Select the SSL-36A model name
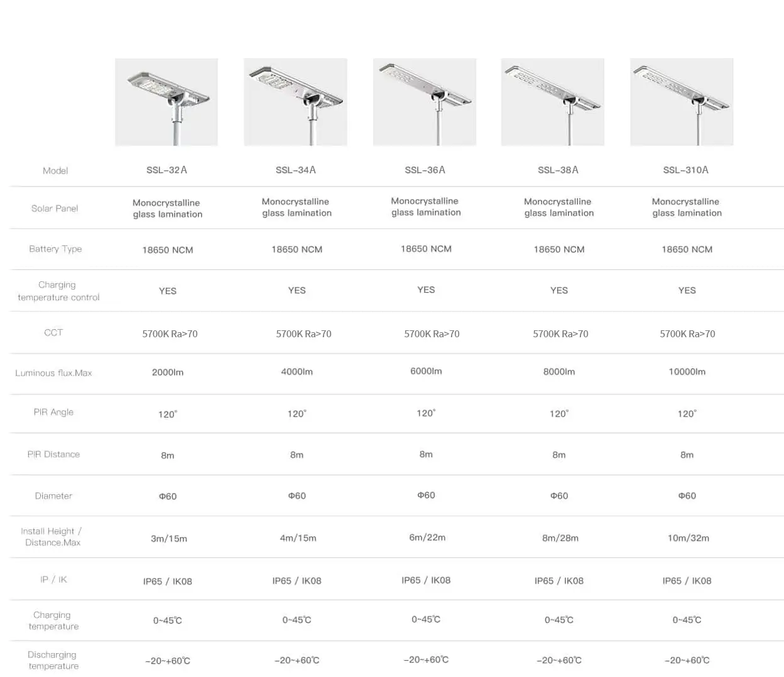 point(425,170)
